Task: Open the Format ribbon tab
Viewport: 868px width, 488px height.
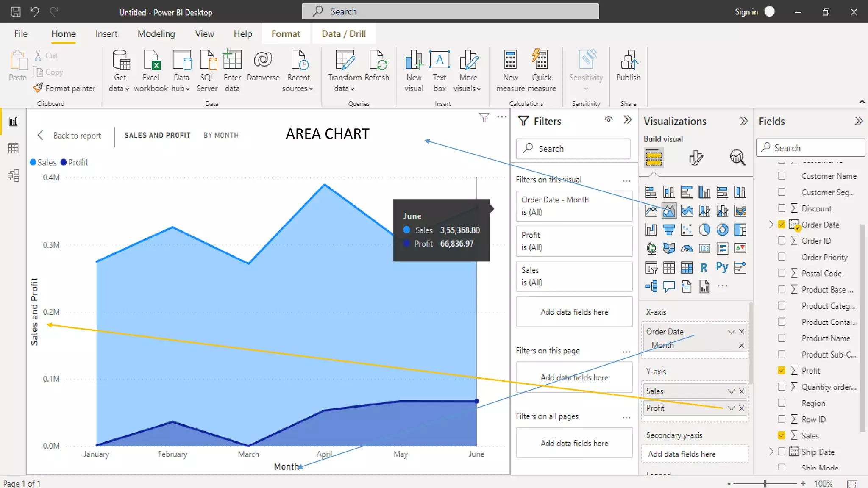Action: 286,34
